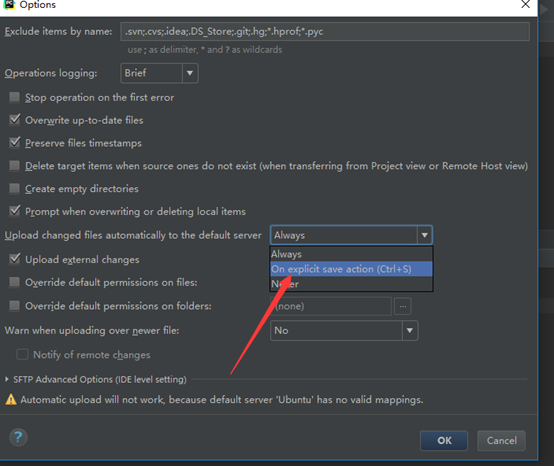Select On explicit save action (Ctrl+S)
The width and height of the screenshot is (554, 466).
pyautogui.click(x=351, y=269)
